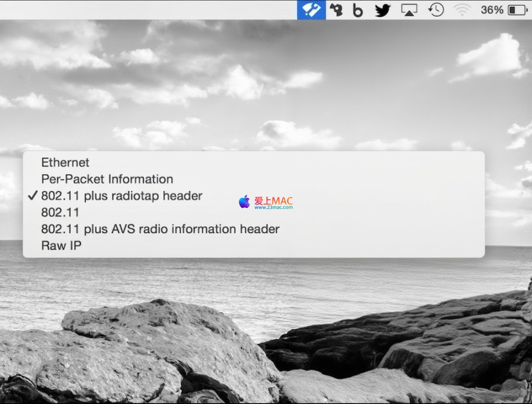Click the Time Machine clock icon
Viewport: 532px width, 404px height.
pos(436,10)
